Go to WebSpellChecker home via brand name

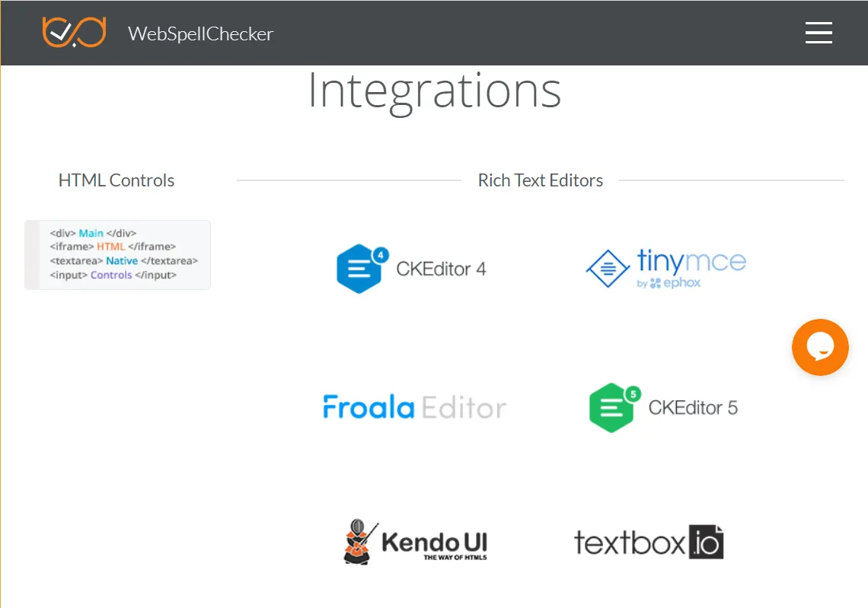point(200,33)
